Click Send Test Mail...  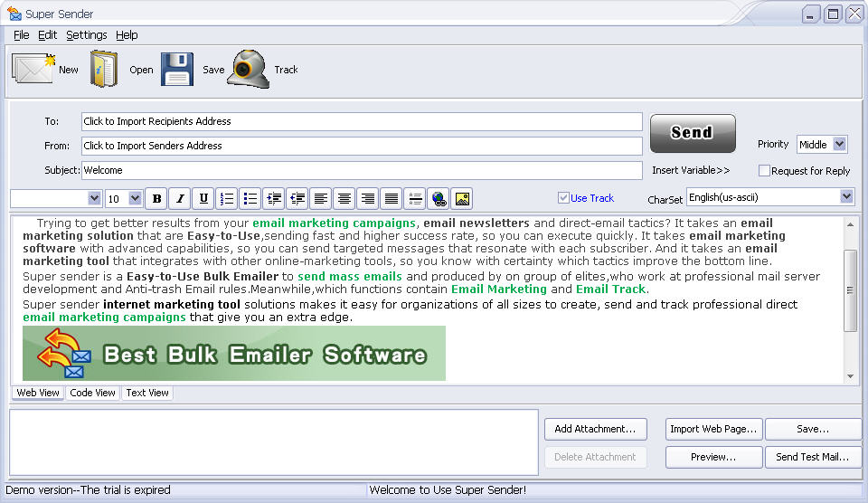pyautogui.click(x=813, y=457)
